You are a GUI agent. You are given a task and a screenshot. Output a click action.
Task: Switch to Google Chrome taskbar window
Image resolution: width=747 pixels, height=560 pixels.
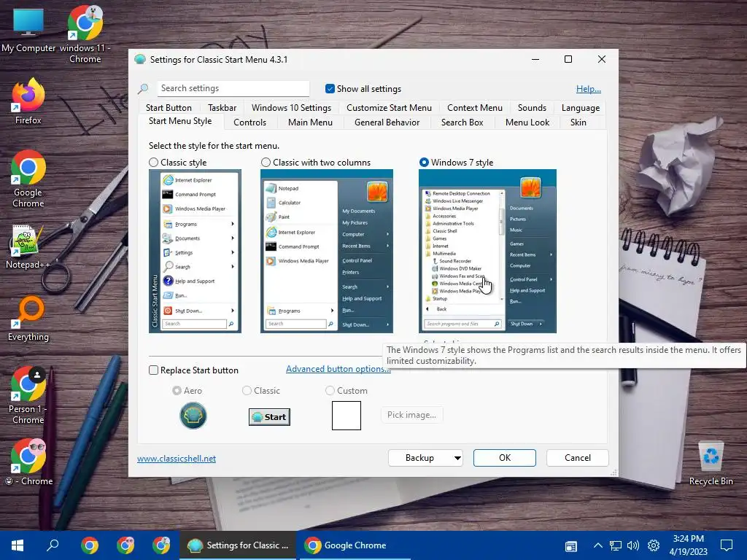pos(355,545)
